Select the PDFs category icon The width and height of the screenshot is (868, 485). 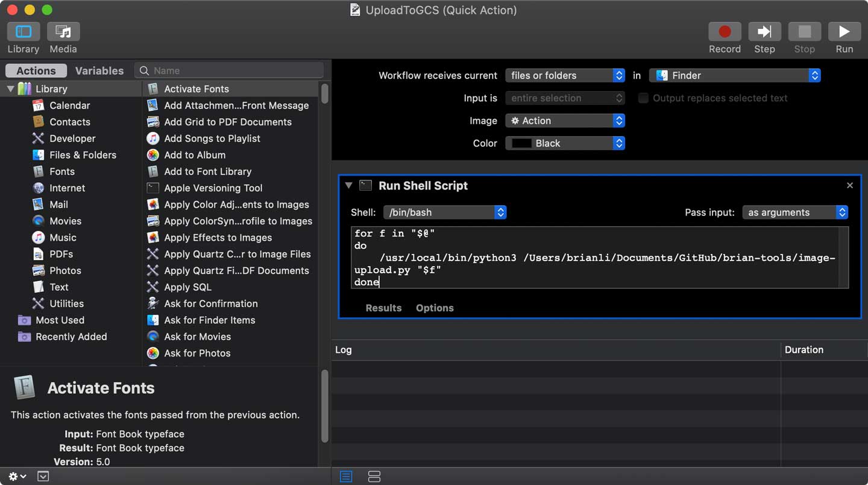[39, 254]
